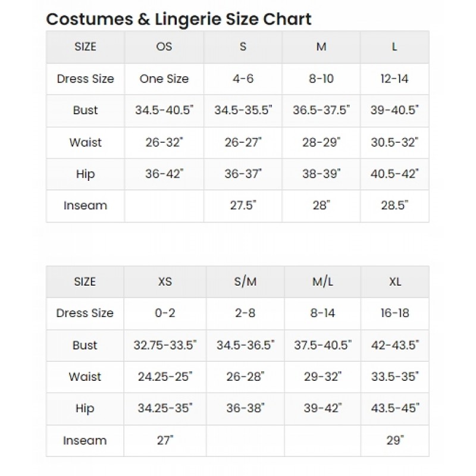
Task: Click the M/L column header
Action: pos(322,281)
